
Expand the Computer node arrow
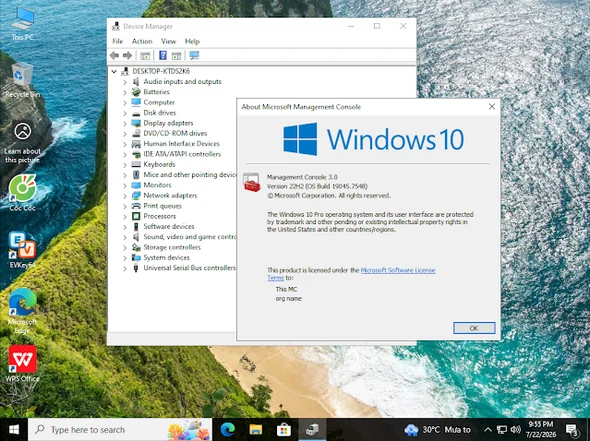125,102
